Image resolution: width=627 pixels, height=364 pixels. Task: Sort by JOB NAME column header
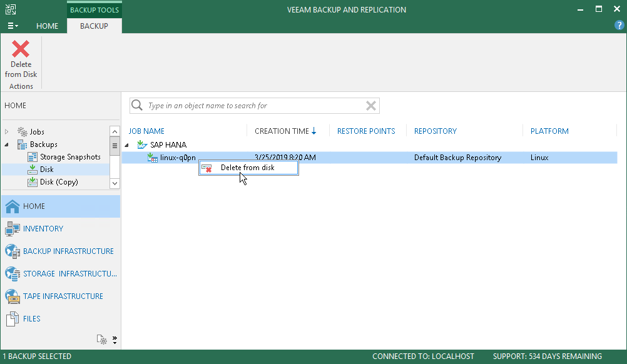[146, 131]
